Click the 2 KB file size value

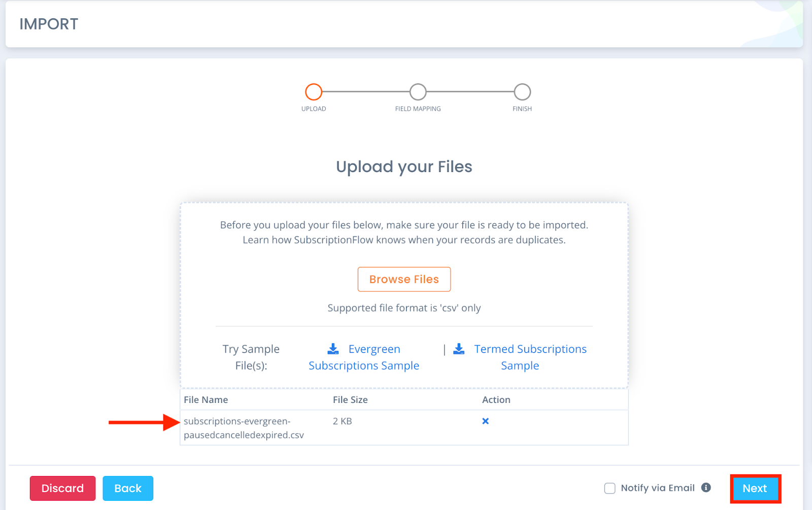[x=343, y=421]
